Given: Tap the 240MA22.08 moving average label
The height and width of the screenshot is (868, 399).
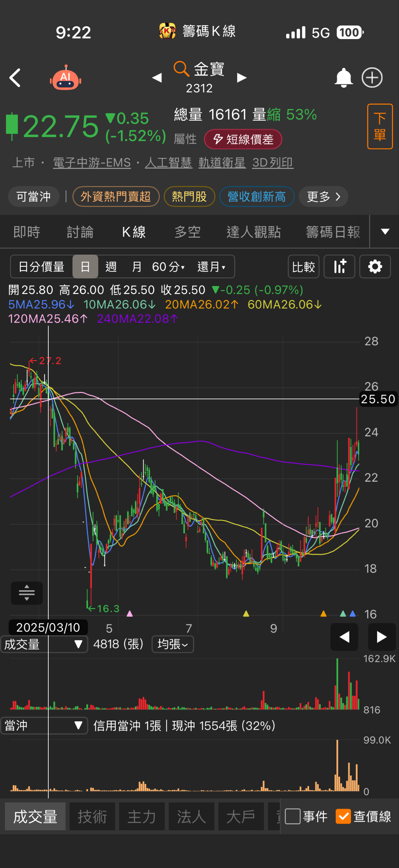Looking at the screenshot, I should (x=138, y=319).
